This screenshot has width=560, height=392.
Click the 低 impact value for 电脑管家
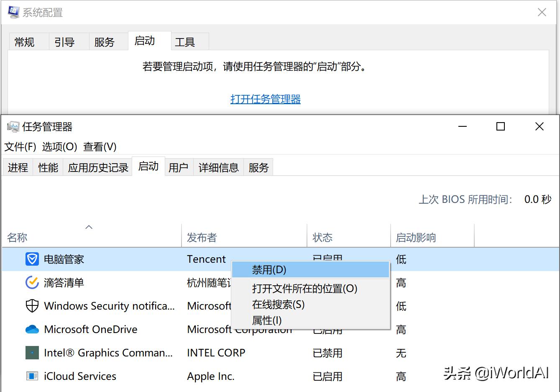[401, 259]
